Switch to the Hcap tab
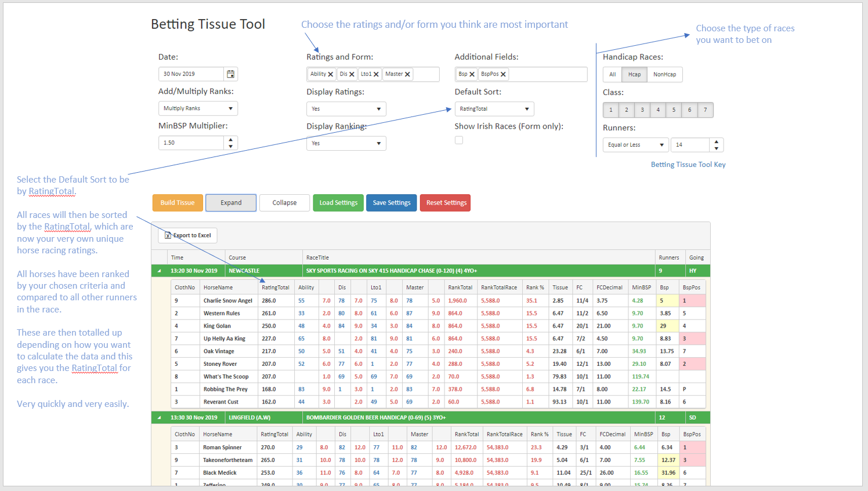Image resolution: width=868 pixels, height=491 pixels. click(x=634, y=74)
